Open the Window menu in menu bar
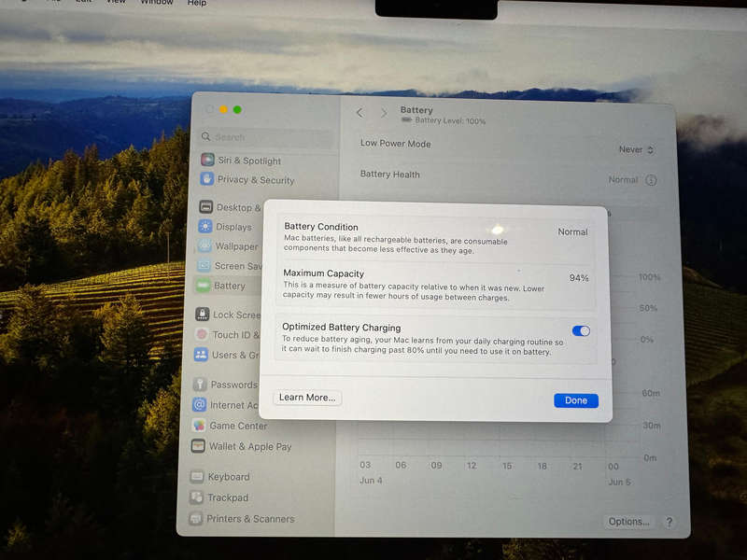 [157, 3]
